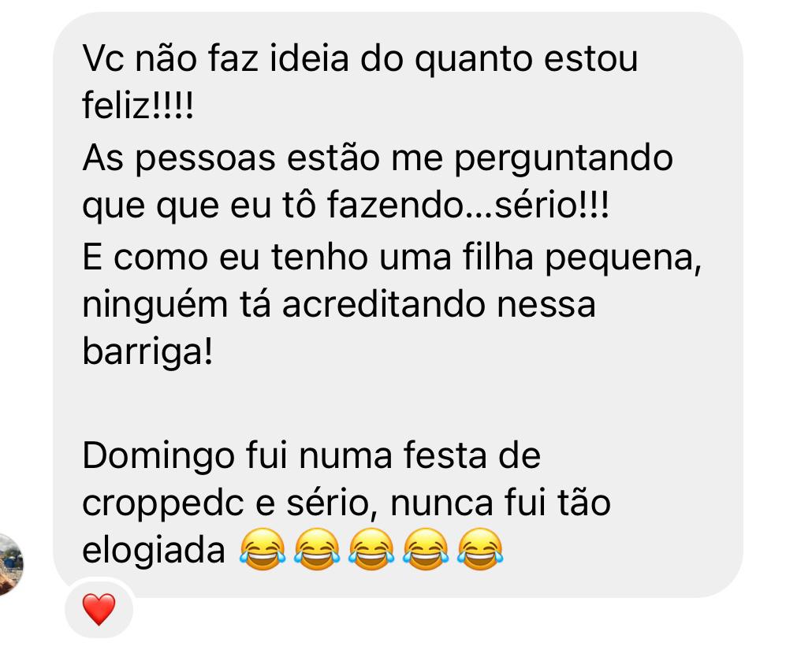
Task: Click the word "croppedc" in message
Action: click(x=162, y=505)
